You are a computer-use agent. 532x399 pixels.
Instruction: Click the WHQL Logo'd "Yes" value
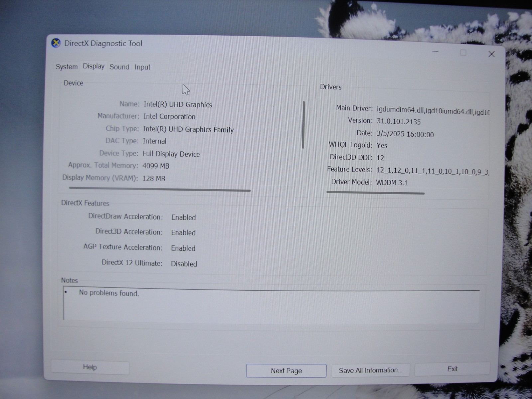[382, 145]
